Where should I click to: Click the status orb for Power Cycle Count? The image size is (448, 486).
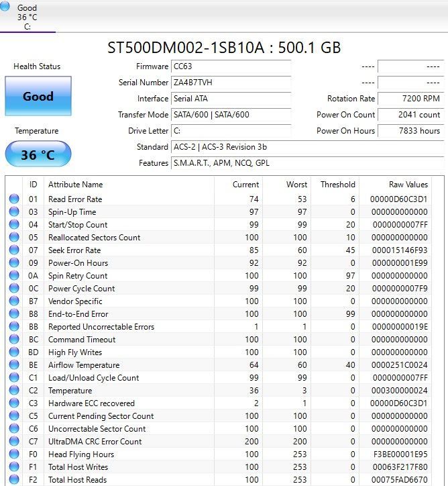click(x=14, y=288)
